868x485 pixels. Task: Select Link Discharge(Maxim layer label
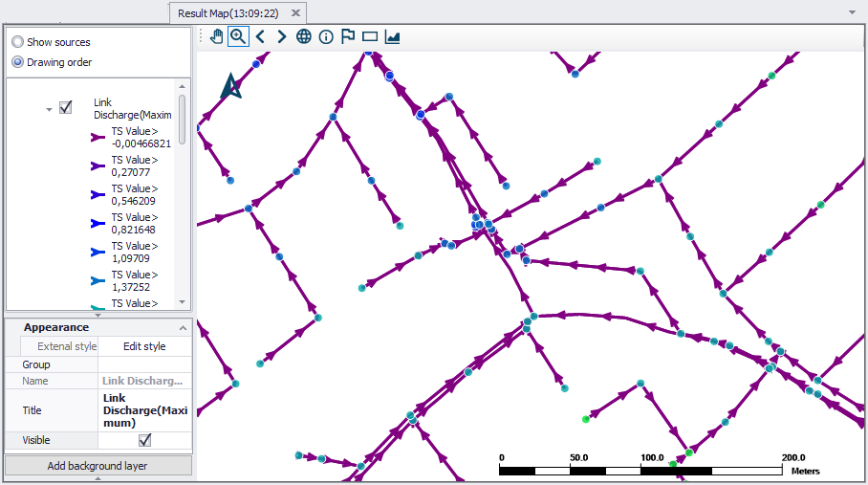[132, 108]
